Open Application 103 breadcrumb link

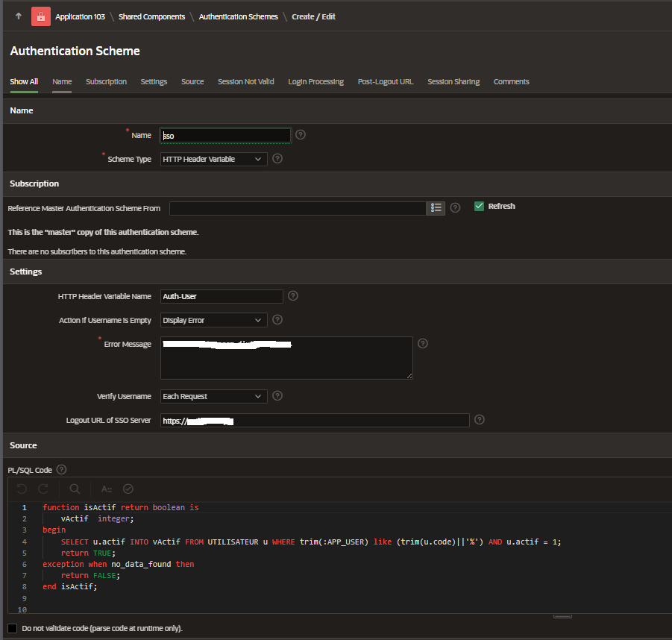(x=80, y=16)
